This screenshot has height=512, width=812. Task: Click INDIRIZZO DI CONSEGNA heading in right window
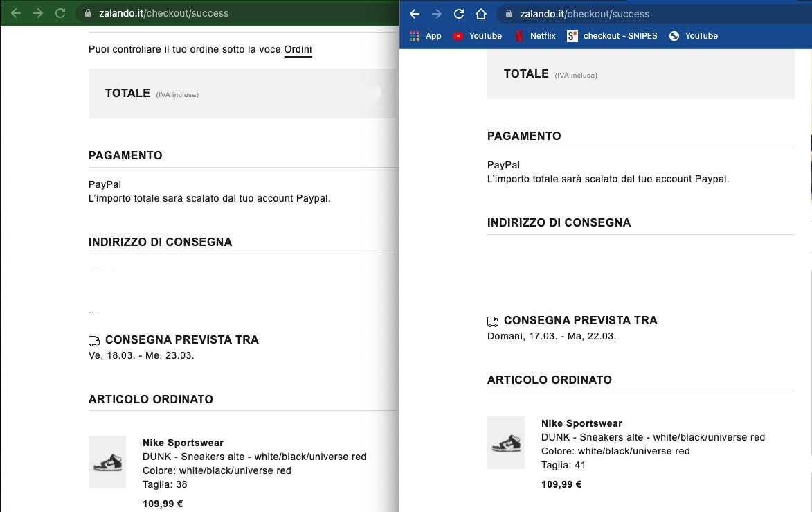tap(559, 223)
